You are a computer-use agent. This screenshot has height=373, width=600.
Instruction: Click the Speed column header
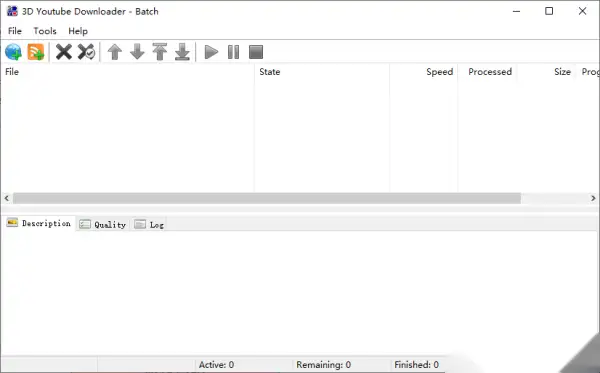coord(424,72)
